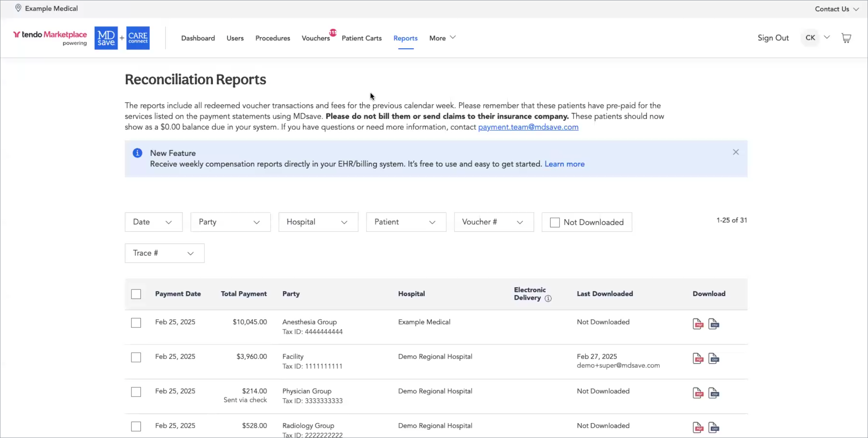Download CSV for the Physician Group report
The height and width of the screenshot is (438, 868).
[714, 393]
